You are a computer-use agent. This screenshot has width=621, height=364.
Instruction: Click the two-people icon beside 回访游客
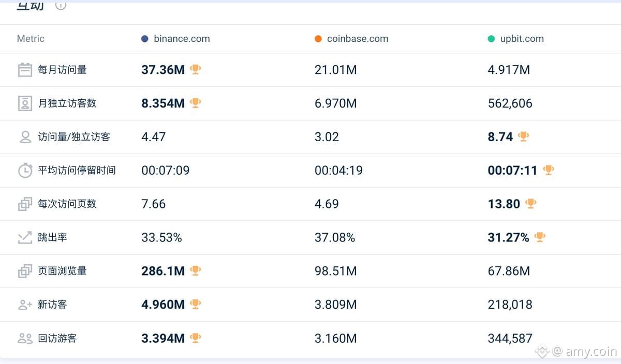pos(25,339)
